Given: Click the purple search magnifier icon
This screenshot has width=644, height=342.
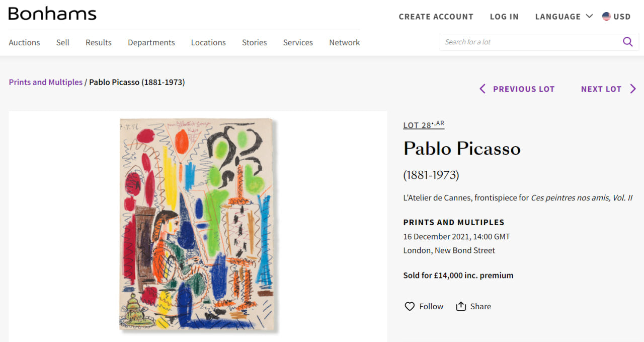Looking at the screenshot, I should coord(627,42).
